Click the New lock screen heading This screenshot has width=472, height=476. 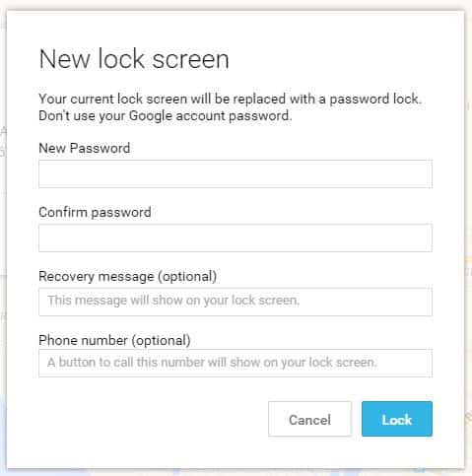134,59
